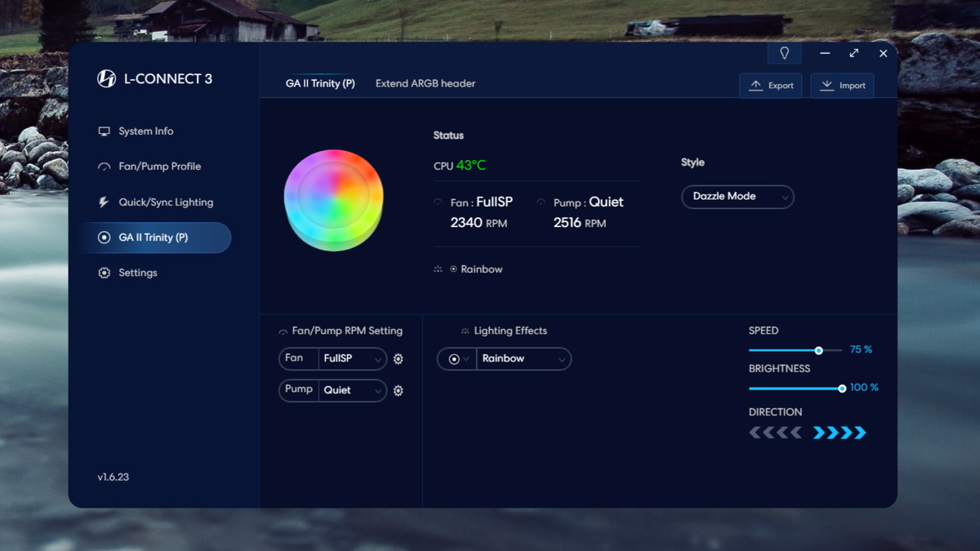Click the GA II Trinity (P) circle icon

pyautogui.click(x=104, y=238)
